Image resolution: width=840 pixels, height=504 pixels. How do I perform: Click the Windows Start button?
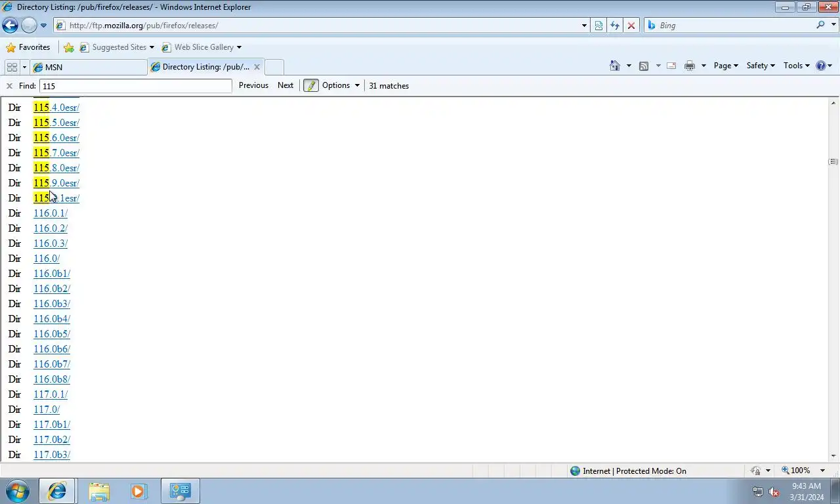[x=18, y=491]
